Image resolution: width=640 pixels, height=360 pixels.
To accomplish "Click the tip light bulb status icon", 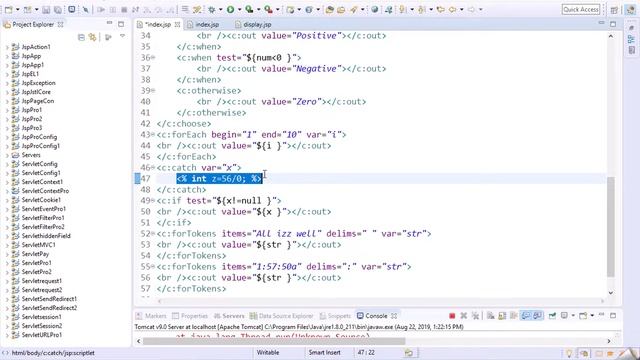I will tap(569, 353).
